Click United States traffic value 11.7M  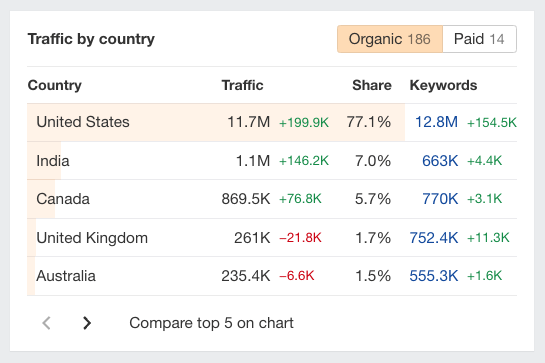[249, 122]
